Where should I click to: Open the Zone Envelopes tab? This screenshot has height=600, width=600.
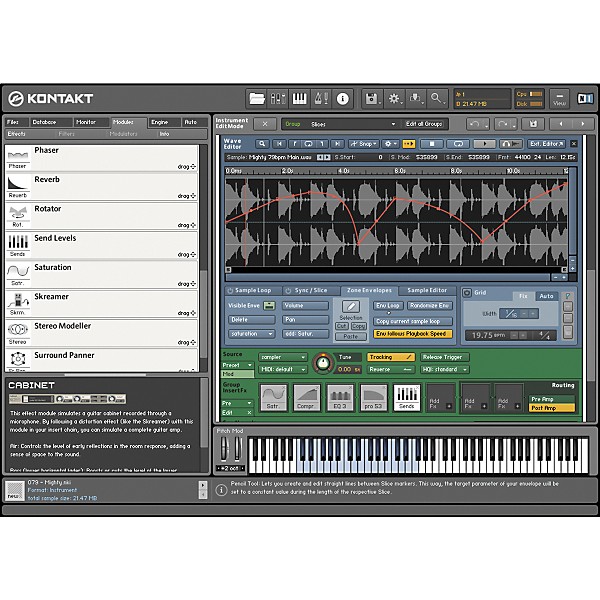click(x=369, y=290)
